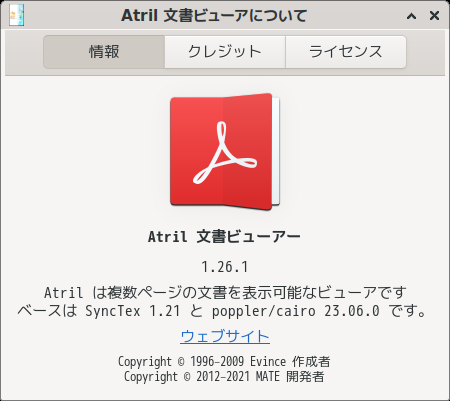Image resolution: width=450 pixels, height=401 pixels.
Task: Show the ライセンス tab
Action: click(346, 52)
